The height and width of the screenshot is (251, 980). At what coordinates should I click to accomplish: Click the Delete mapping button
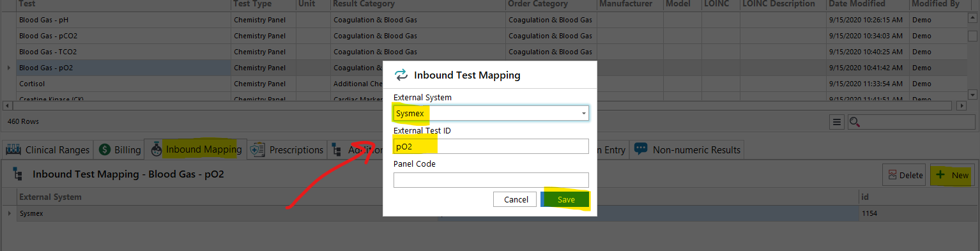pyautogui.click(x=904, y=174)
